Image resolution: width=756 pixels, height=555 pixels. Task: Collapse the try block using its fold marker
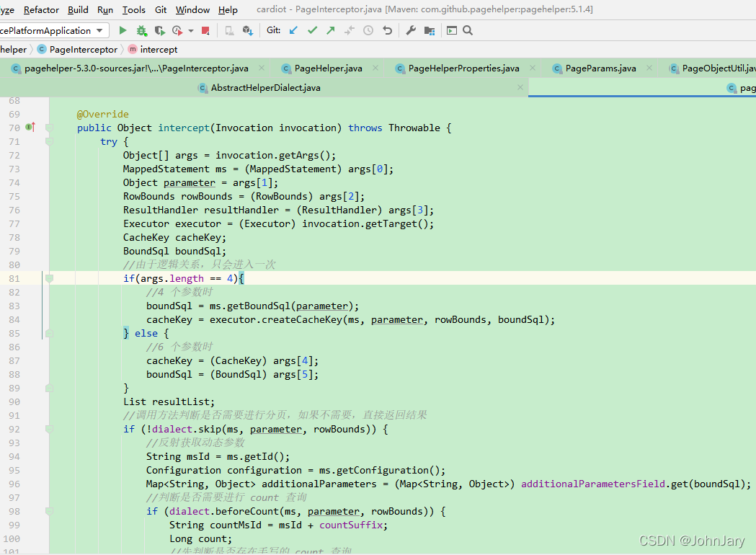(48, 141)
